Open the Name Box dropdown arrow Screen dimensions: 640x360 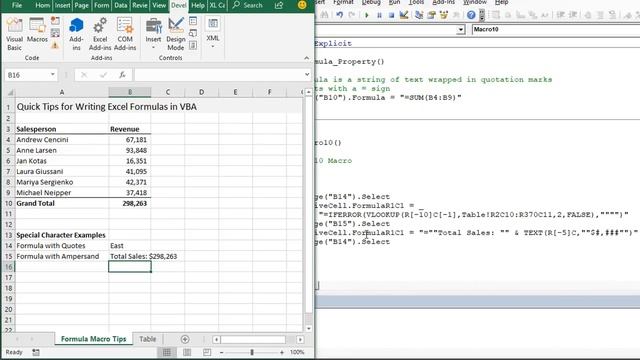53,75
